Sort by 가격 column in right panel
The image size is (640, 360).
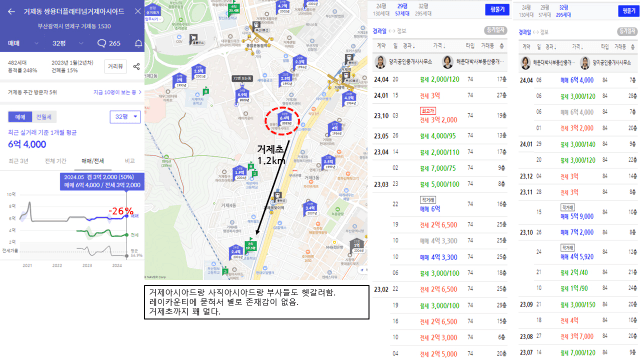tap(577, 47)
